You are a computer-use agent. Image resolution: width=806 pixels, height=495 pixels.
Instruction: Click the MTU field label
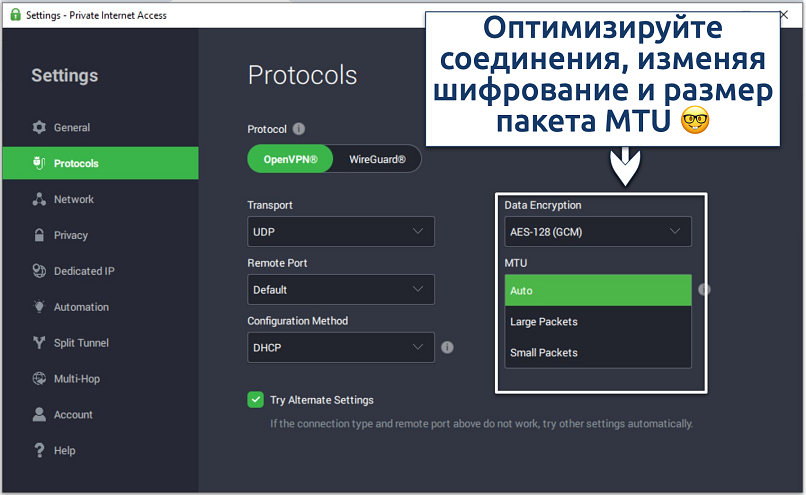(x=516, y=263)
